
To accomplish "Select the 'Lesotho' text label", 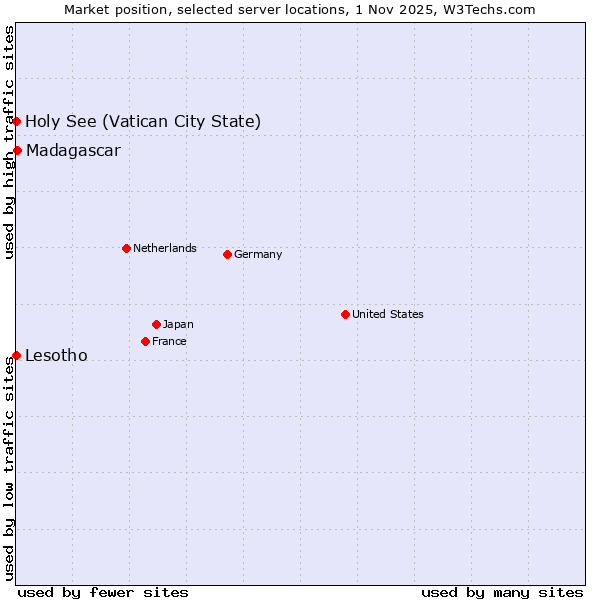I will (56, 356).
